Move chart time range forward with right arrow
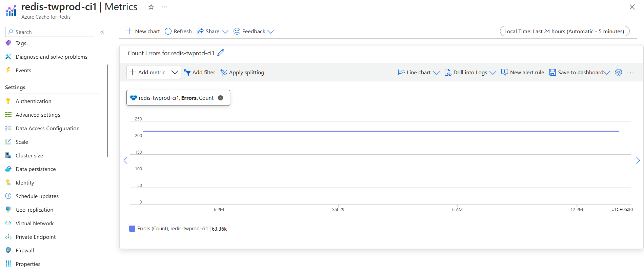The image size is (644, 270). [x=638, y=160]
